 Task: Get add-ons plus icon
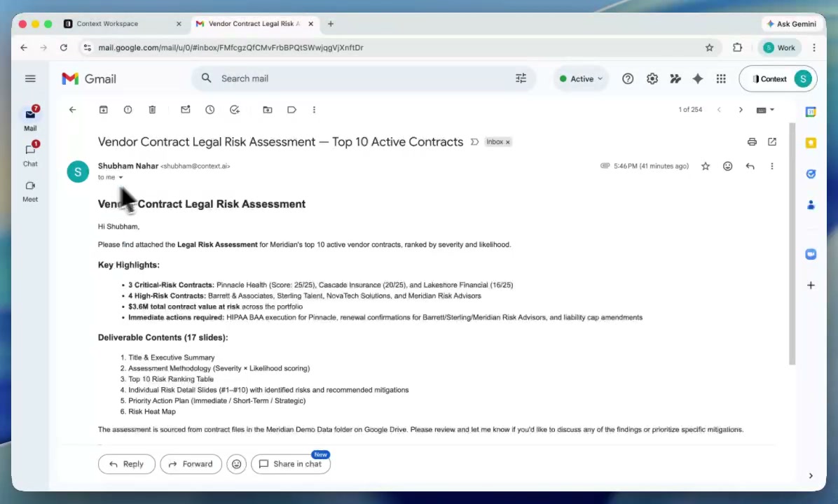pos(811,286)
